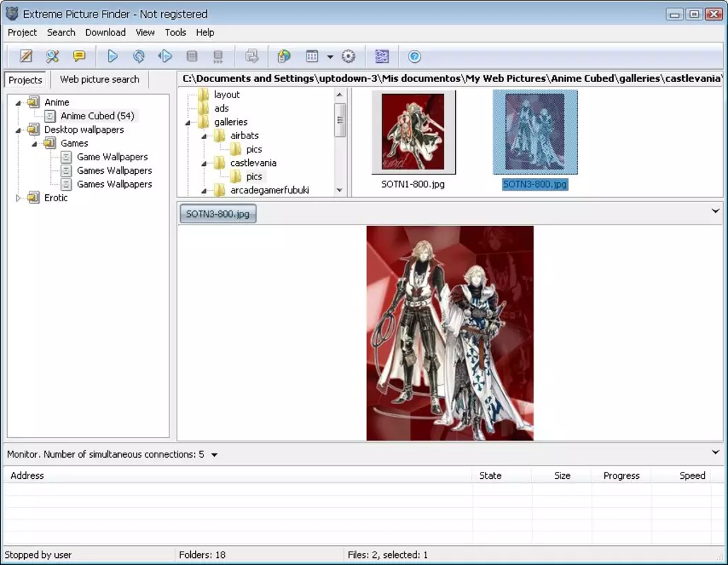The width and height of the screenshot is (728, 565).
Task: Select the Desktop wallpapers folder
Action: (x=84, y=129)
